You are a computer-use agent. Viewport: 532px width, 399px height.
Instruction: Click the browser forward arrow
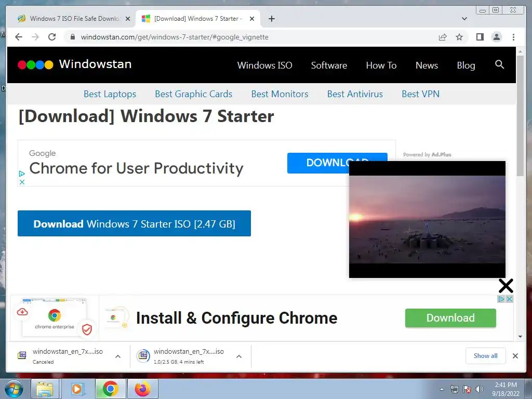coord(35,37)
